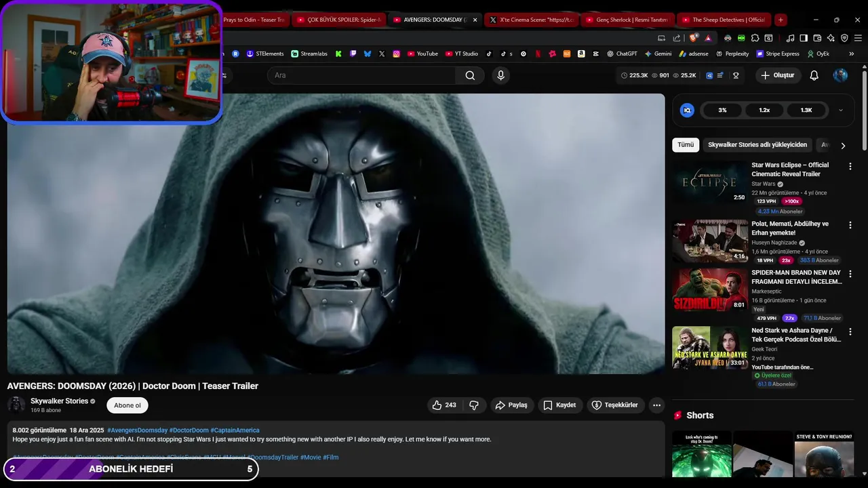Image resolution: width=868 pixels, height=488 pixels.
Task: Open the Amazon bookmark icon
Action: 581,54
